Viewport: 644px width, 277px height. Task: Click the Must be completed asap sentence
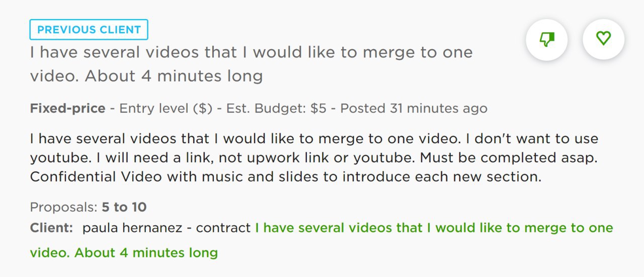[x=509, y=158]
